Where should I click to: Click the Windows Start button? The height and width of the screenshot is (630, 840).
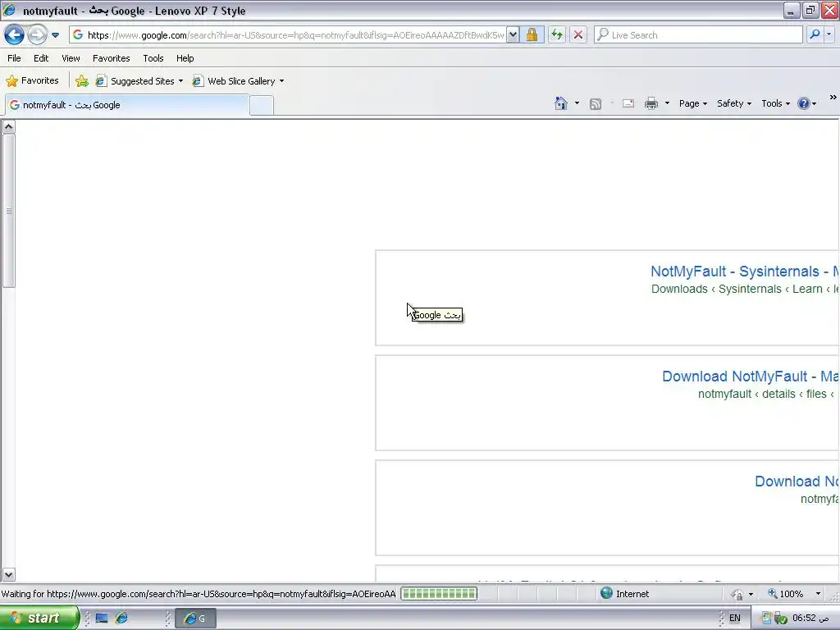tap(39, 618)
